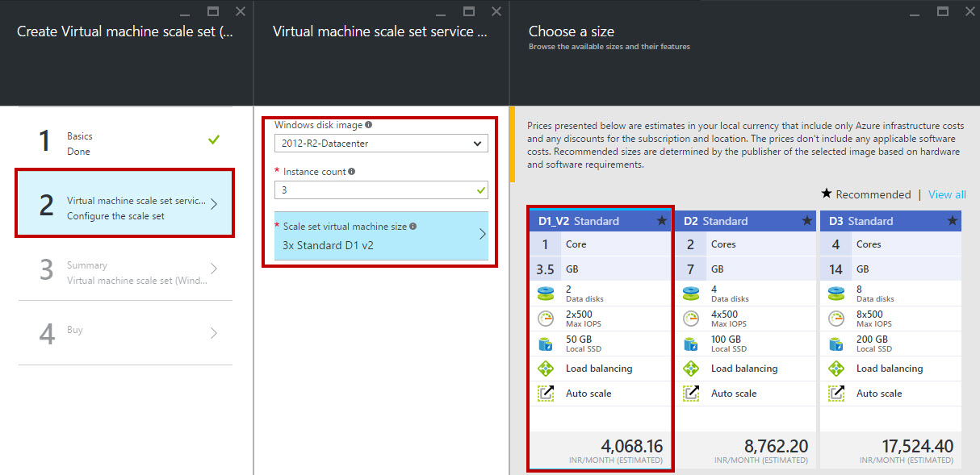Open step 1 Basics
The height and width of the screenshot is (475, 980).
(x=125, y=140)
